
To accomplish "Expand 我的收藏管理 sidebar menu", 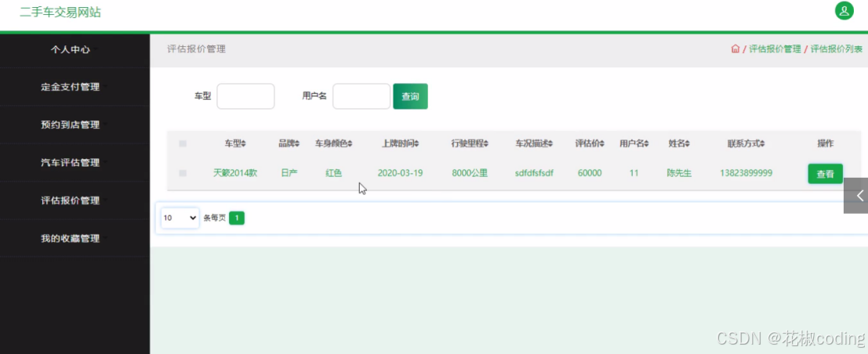I will tap(74, 238).
